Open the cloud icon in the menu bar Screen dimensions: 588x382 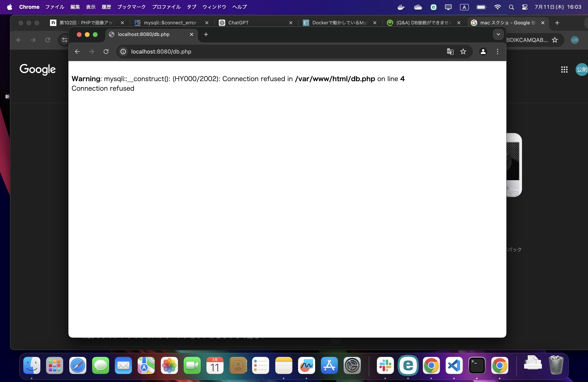(418, 7)
